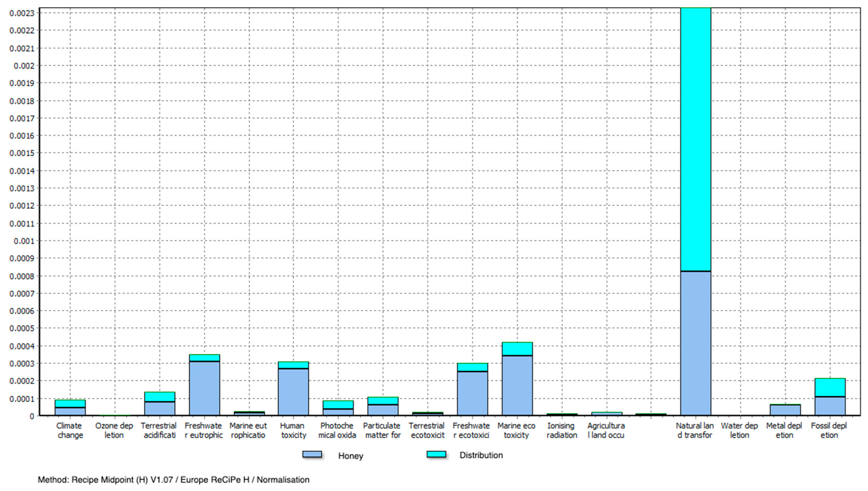Click the Method Recipe Midpoint caption text

[173, 480]
